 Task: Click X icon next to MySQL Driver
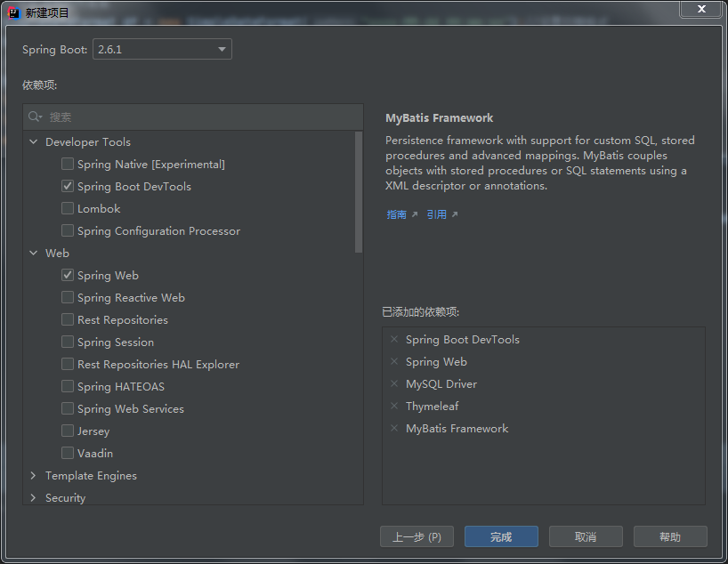[394, 384]
